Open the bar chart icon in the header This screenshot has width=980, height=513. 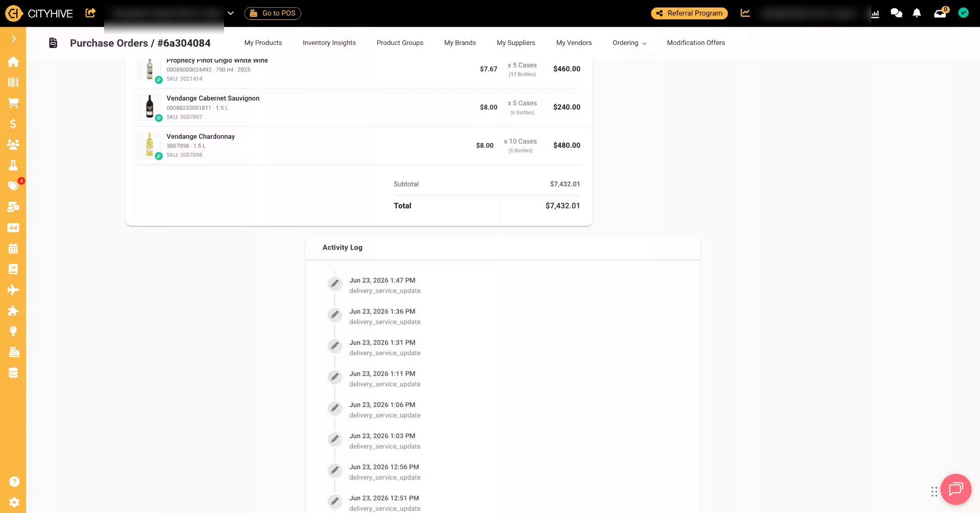[875, 14]
